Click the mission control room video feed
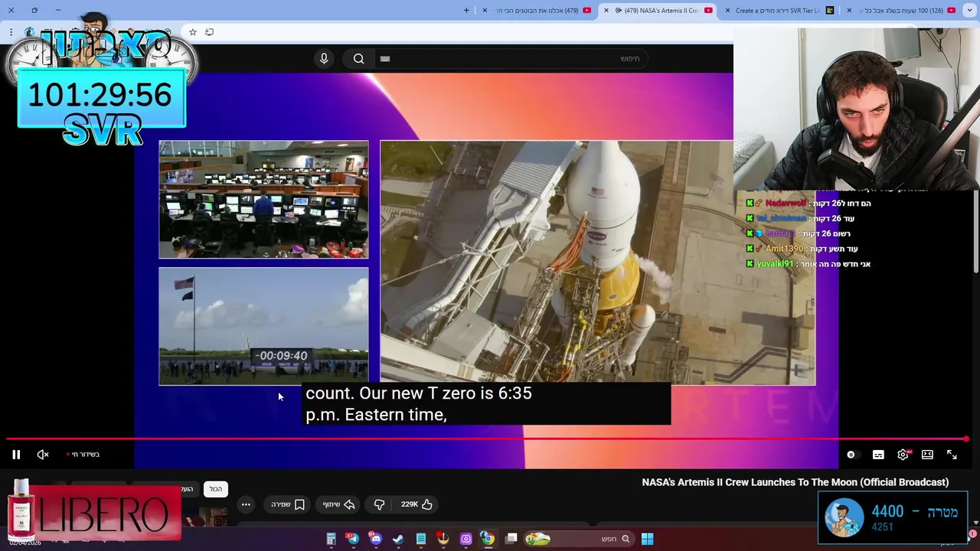Viewport: 980px width, 551px height. point(263,200)
